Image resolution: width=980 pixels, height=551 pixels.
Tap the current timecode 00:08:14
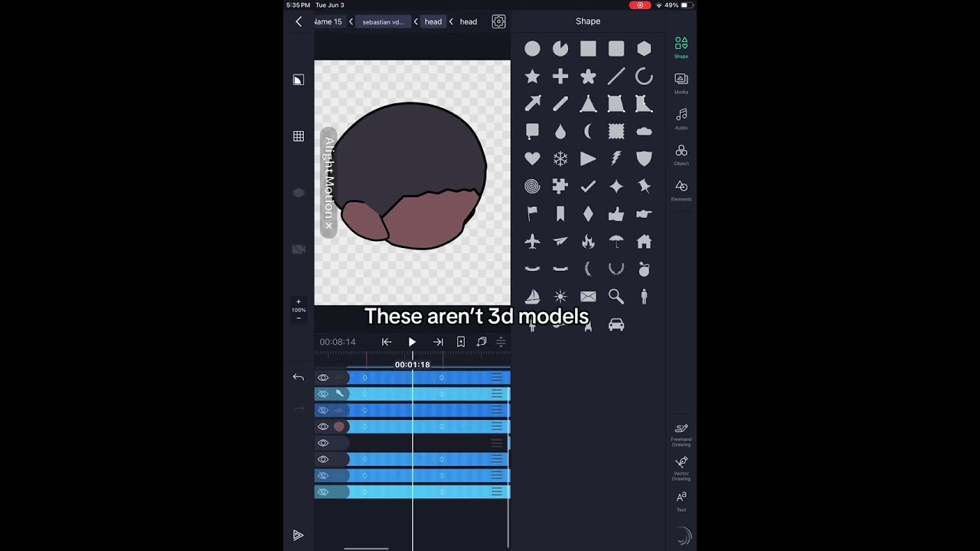[338, 342]
